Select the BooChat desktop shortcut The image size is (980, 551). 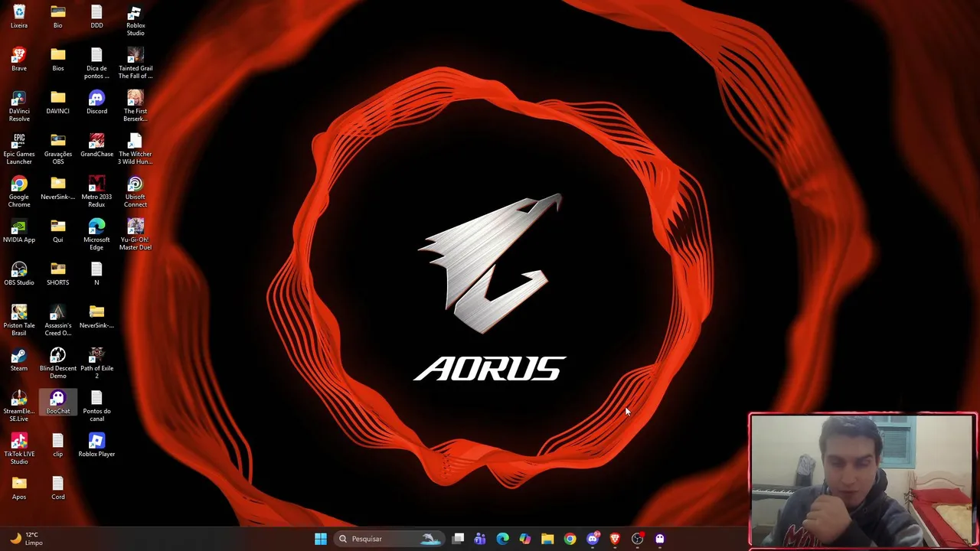pos(58,403)
